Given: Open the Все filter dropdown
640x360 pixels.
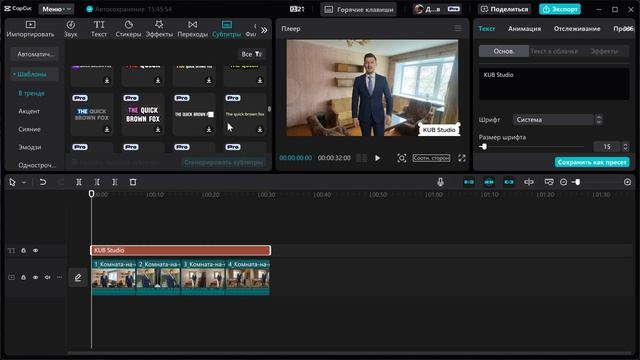Looking at the screenshot, I should [x=251, y=54].
